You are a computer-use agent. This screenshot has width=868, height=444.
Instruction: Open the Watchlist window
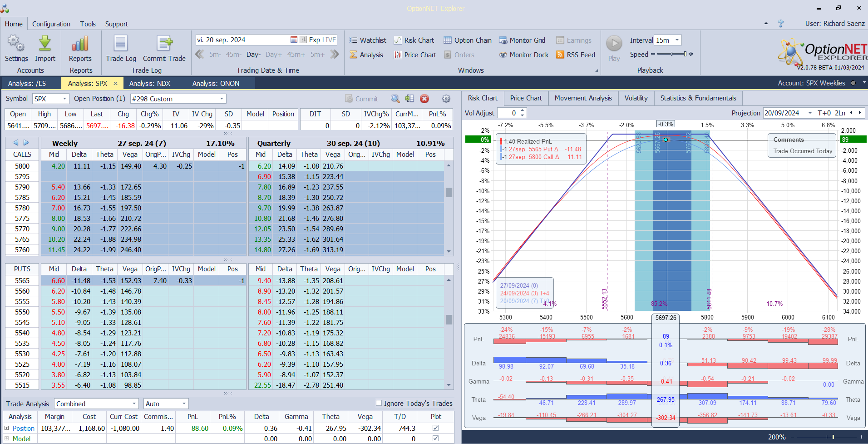pyautogui.click(x=368, y=40)
